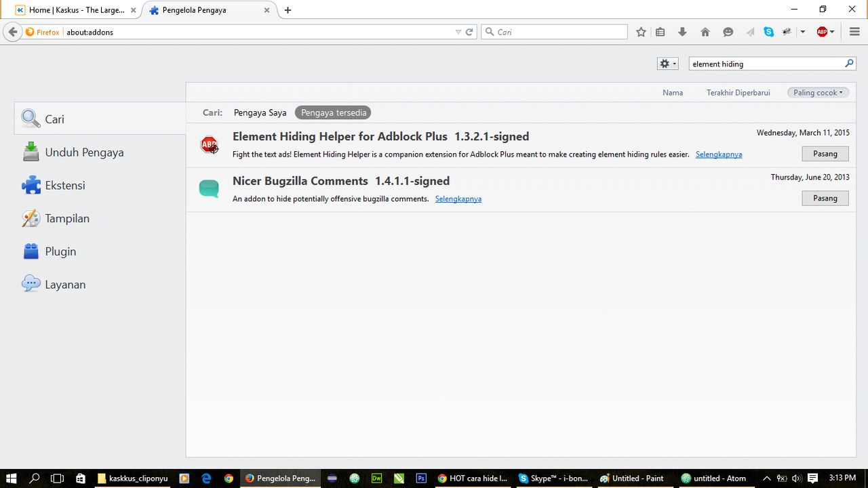Viewport: 868px width, 488px height.
Task: Launch Microsoft Edge from taskbar
Action: pyautogui.click(x=207, y=479)
